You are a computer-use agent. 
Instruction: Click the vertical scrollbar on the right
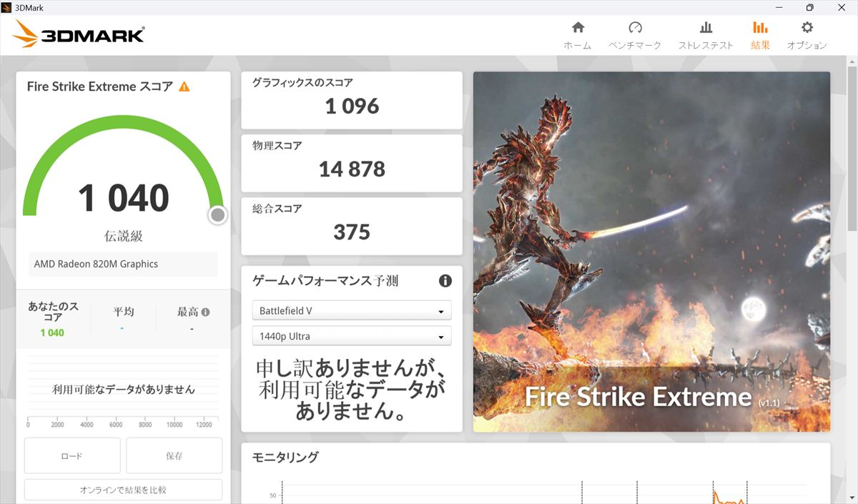tap(852, 150)
